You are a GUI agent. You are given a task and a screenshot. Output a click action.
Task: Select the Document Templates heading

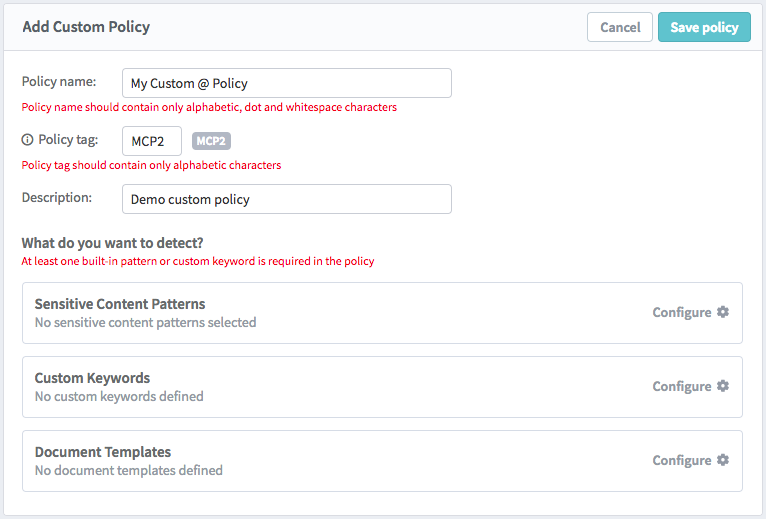(103, 452)
